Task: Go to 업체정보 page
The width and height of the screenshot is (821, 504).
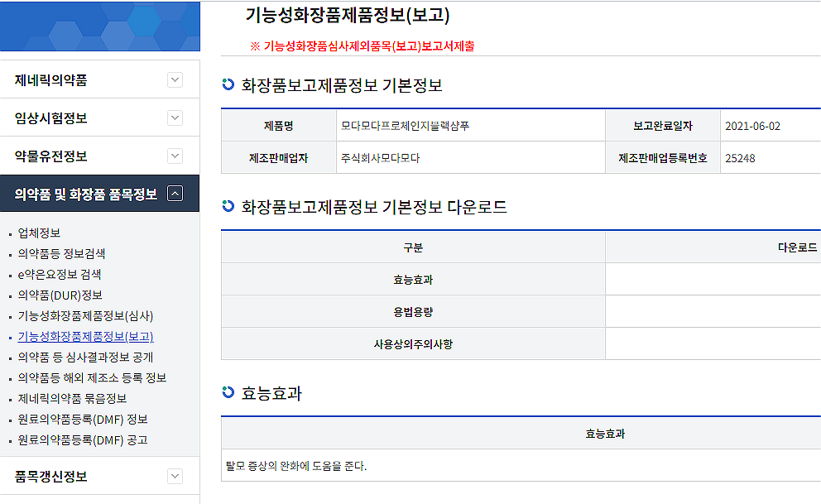Action: 39,233
